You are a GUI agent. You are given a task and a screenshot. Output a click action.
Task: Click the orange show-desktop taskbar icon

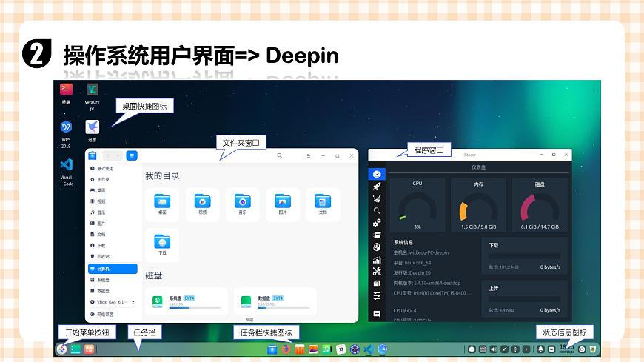point(89,349)
